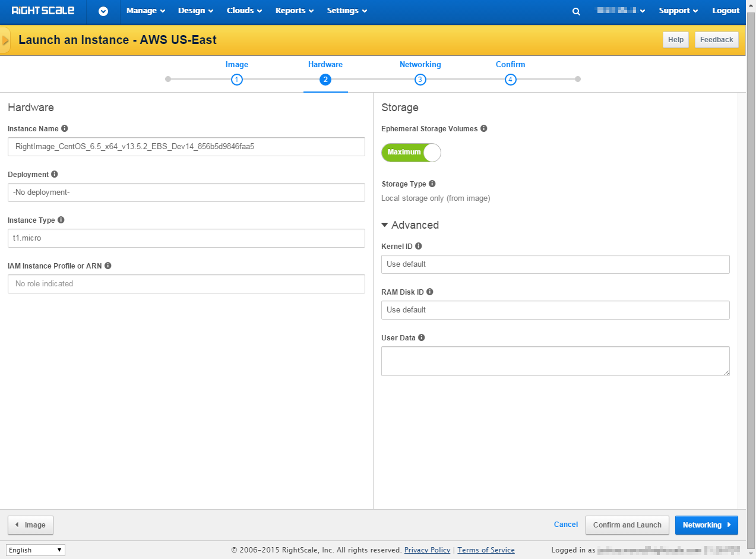Focus the Kernel ID input field
Viewport: 756px width, 559px height.
555,264
